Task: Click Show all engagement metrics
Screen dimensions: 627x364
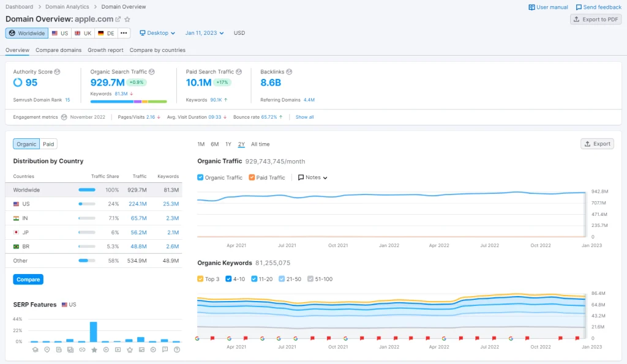Action: [305, 117]
